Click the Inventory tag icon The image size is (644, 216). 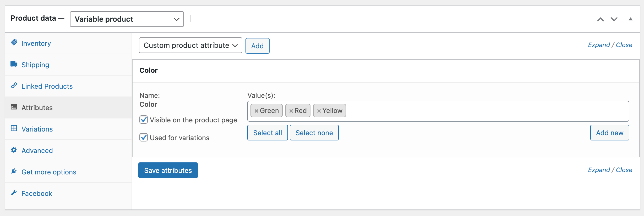(x=14, y=42)
